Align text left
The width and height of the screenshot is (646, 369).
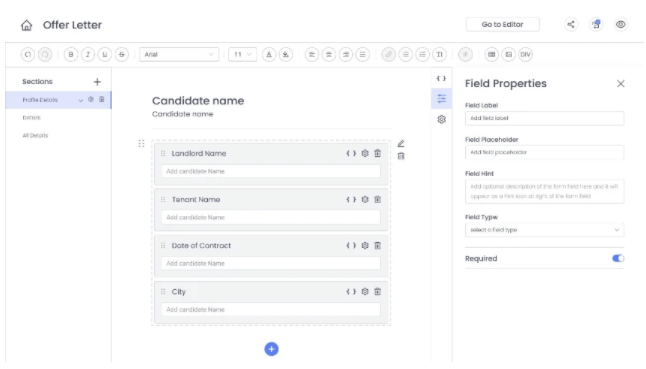312,54
